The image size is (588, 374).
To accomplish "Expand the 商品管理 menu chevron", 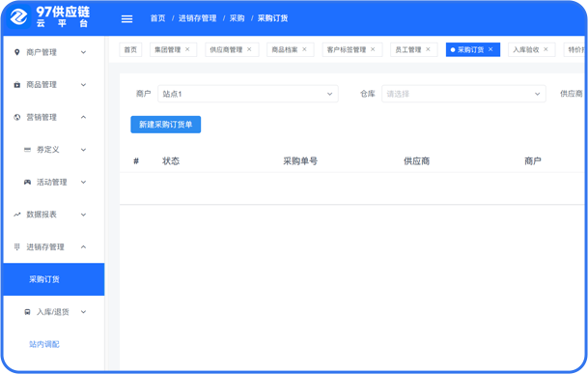I will point(84,85).
